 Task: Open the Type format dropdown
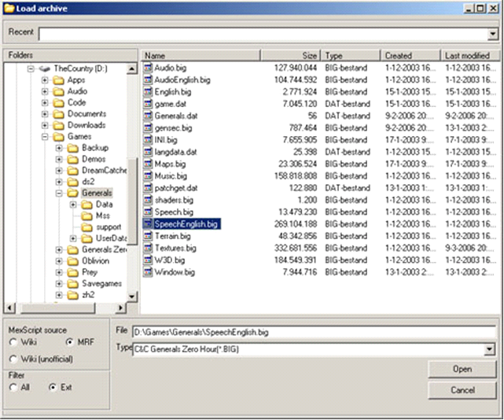click(491, 349)
